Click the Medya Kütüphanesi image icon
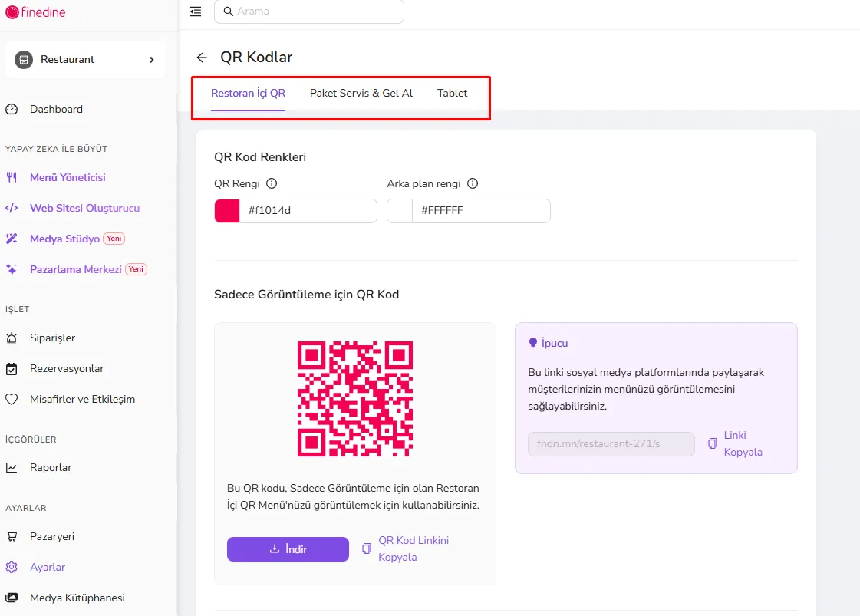Screen dimensions: 860x616 (x=12, y=598)
